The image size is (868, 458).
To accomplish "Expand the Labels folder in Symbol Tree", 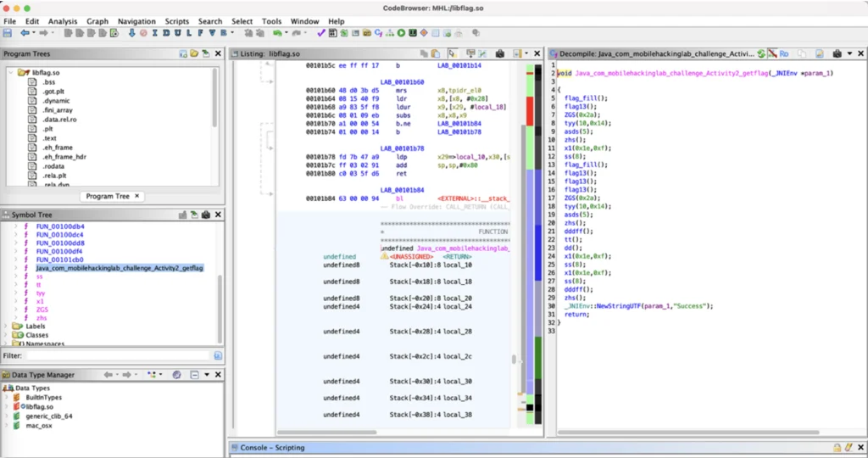I will [x=6, y=327].
